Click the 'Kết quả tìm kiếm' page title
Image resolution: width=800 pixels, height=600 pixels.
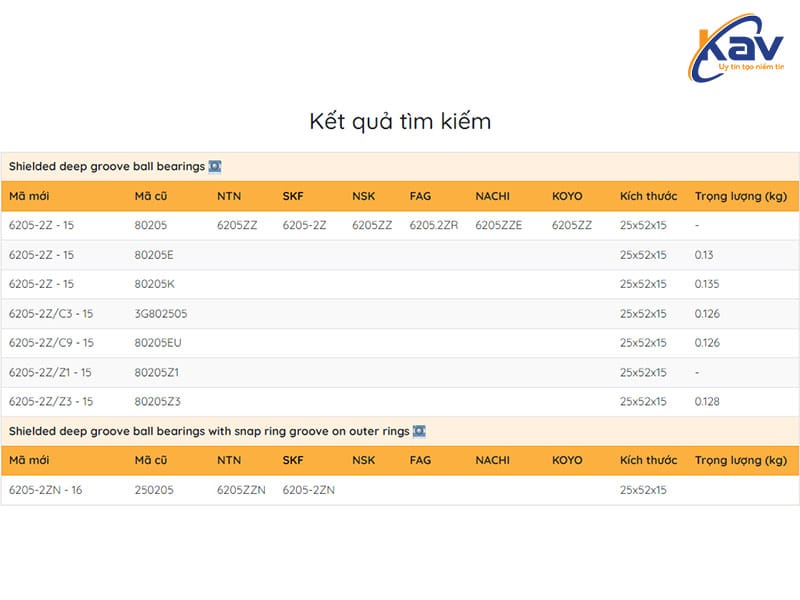(x=400, y=119)
